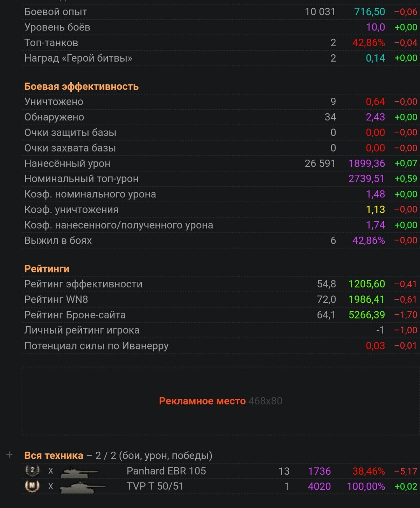Image resolution: width=420 pixels, height=508 pixels.
Task: Open the Panhard EBR 105 tank name
Action: tap(166, 471)
